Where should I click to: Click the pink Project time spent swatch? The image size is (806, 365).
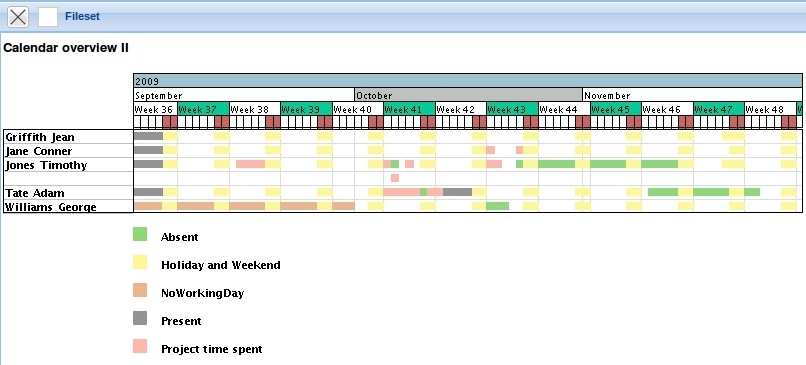point(140,346)
